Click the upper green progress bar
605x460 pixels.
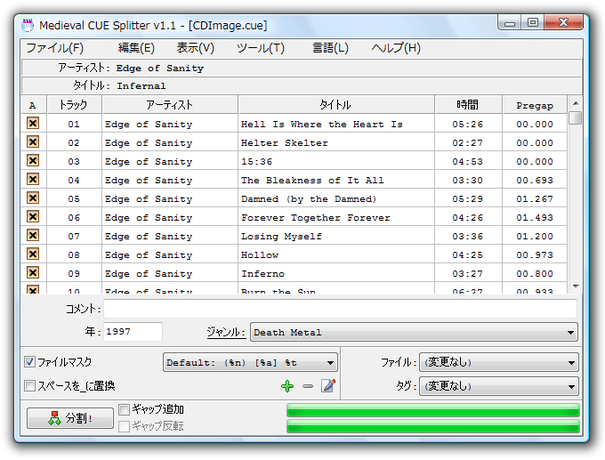tap(433, 410)
